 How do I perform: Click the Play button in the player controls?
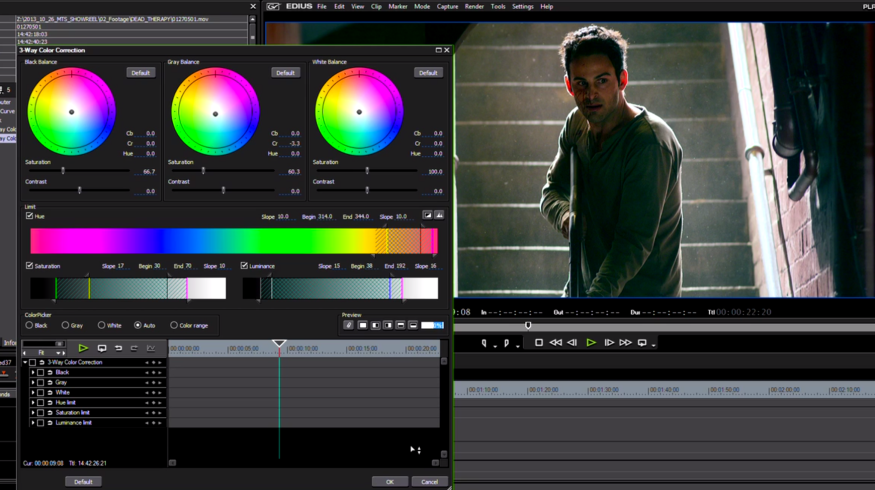click(x=591, y=343)
